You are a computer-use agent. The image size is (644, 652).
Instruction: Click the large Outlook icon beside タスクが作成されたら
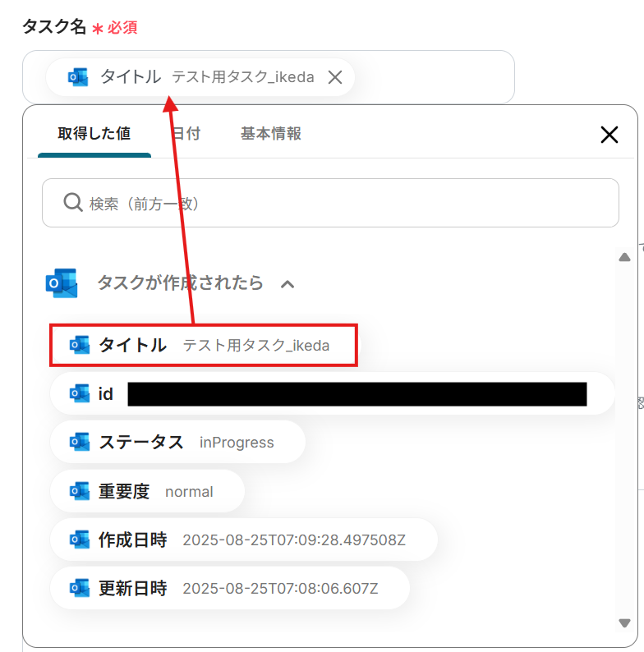[62, 283]
